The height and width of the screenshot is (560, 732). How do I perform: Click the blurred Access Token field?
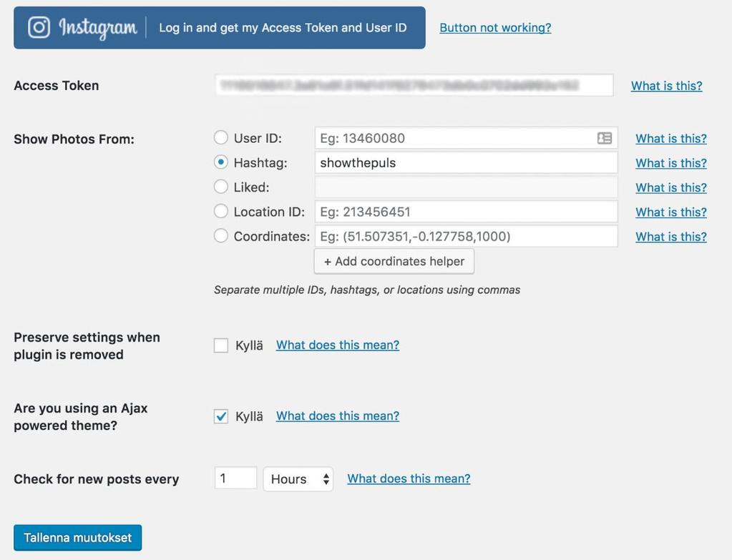414,85
